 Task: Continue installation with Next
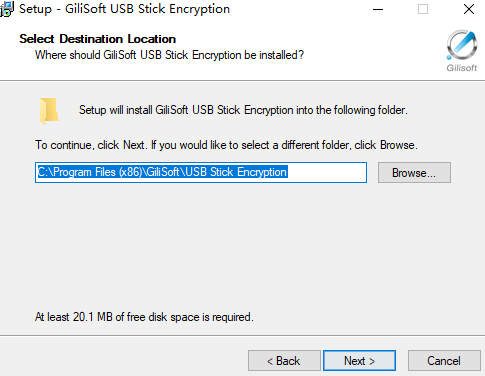point(359,361)
